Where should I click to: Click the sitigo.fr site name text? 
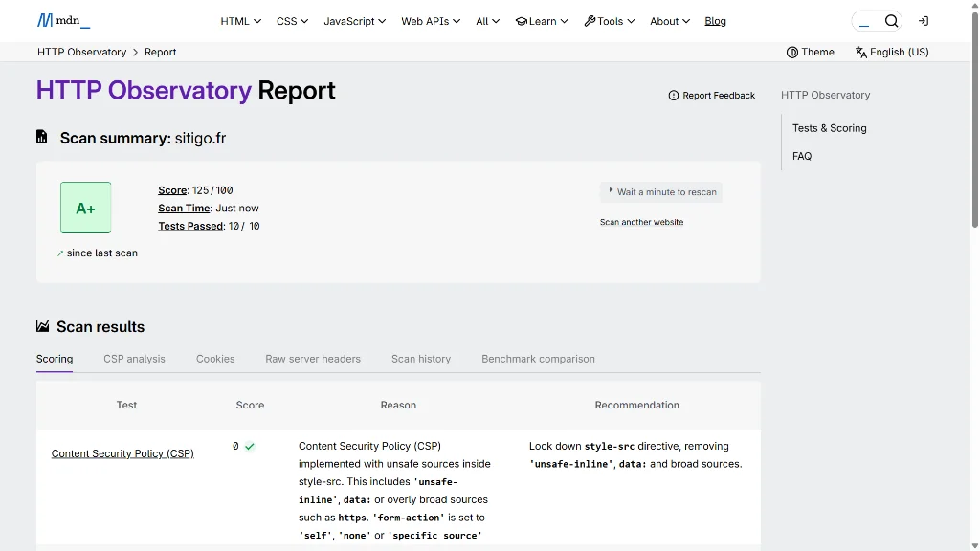pos(200,138)
